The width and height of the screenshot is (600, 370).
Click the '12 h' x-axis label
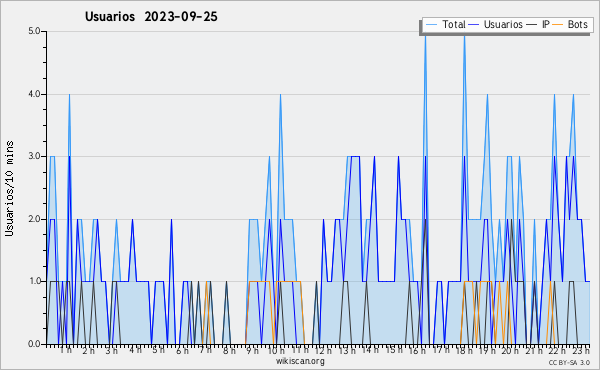point(323,351)
